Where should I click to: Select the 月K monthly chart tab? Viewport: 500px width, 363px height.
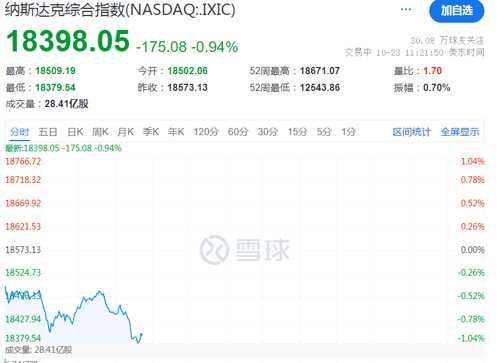tap(126, 132)
